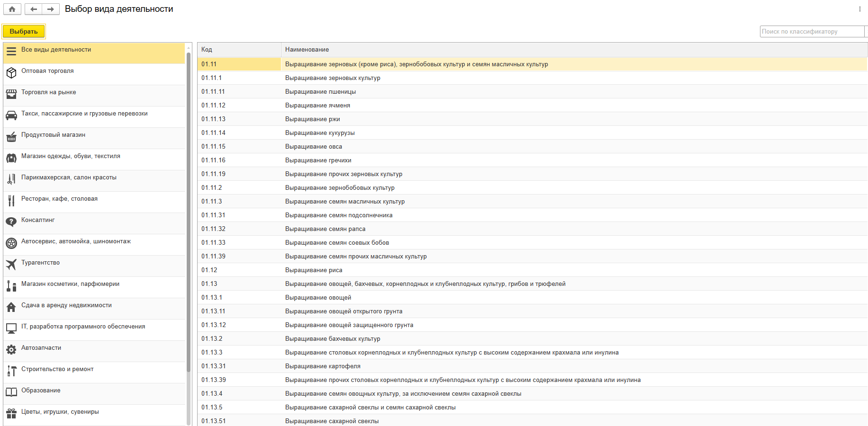Select row 01.11.11 Выращивание пшеницы
The image size is (868, 426).
click(320, 92)
